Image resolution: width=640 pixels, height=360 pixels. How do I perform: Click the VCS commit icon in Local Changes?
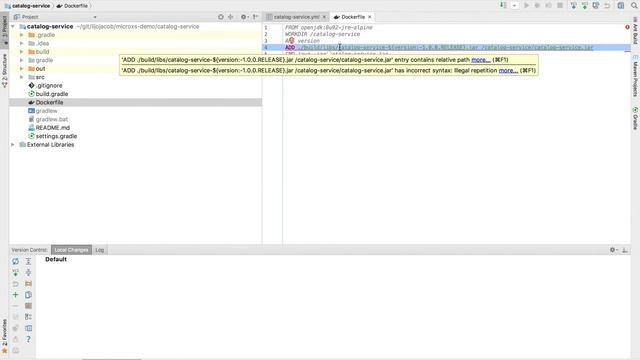(x=16, y=272)
